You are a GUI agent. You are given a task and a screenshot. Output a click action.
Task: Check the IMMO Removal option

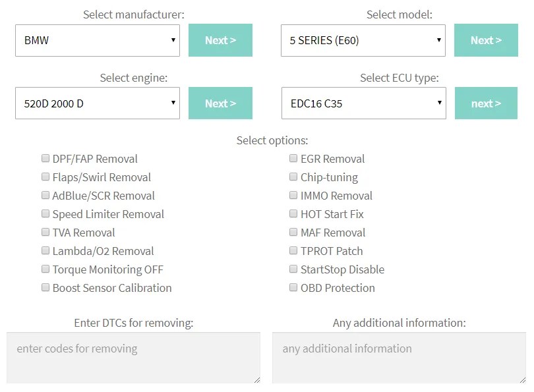click(293, 195)
